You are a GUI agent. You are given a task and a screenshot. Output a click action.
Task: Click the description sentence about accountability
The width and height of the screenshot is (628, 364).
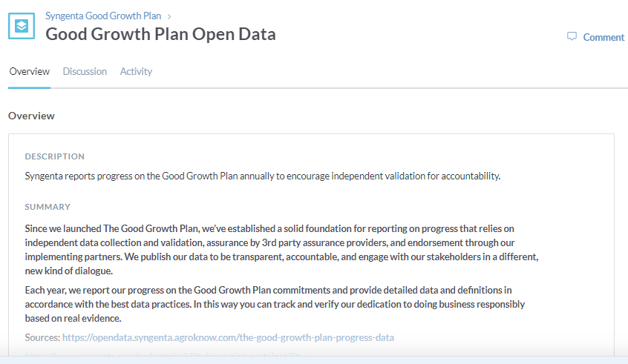(262, 176)
